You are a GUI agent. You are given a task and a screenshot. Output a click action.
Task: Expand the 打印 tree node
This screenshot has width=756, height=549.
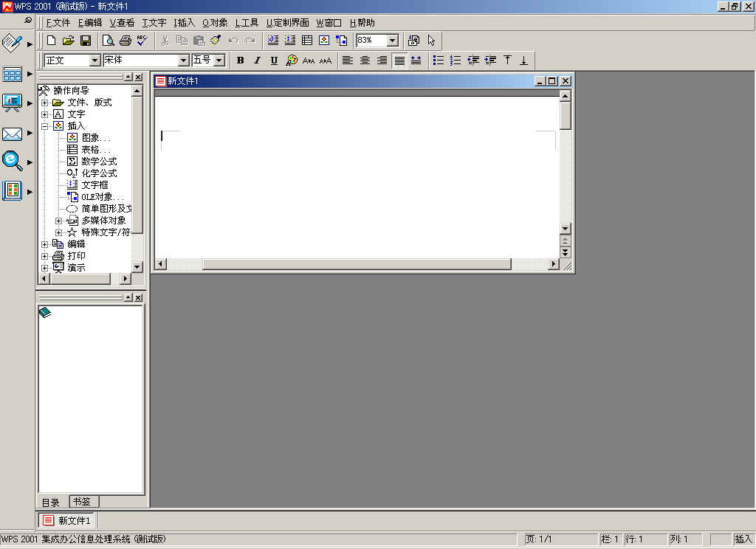click(x=44, y=257)
